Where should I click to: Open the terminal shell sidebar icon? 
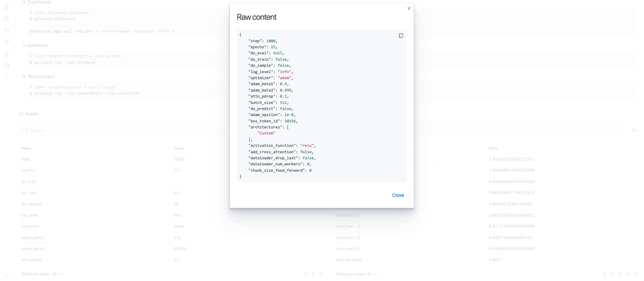pyautogui.click(x=7, y=77)
